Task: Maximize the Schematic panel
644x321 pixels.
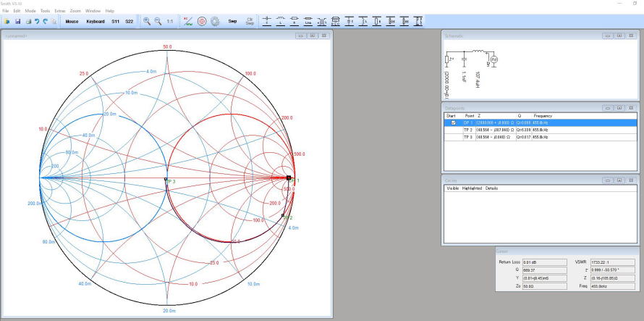Action: click(619, 36)
